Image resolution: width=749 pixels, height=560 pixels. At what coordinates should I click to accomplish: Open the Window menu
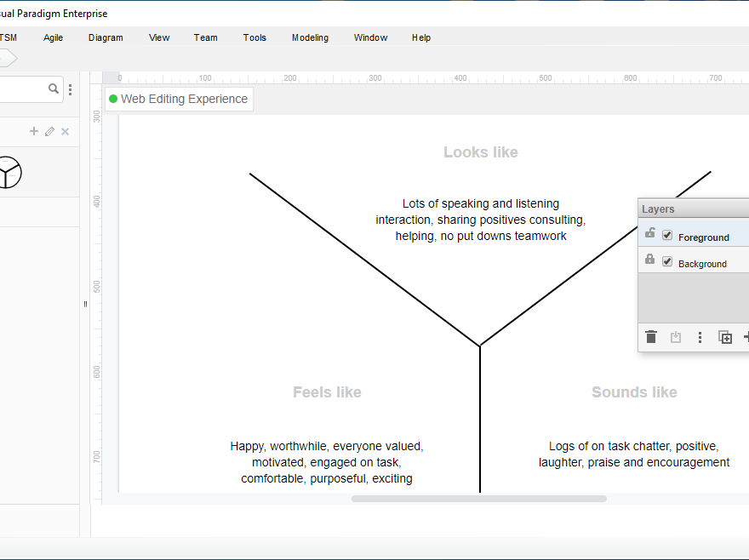pos(370,37)
